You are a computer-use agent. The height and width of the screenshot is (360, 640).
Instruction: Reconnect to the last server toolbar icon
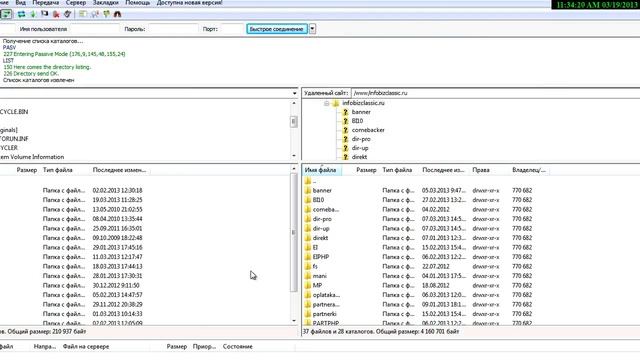click(x=68, y=14)
